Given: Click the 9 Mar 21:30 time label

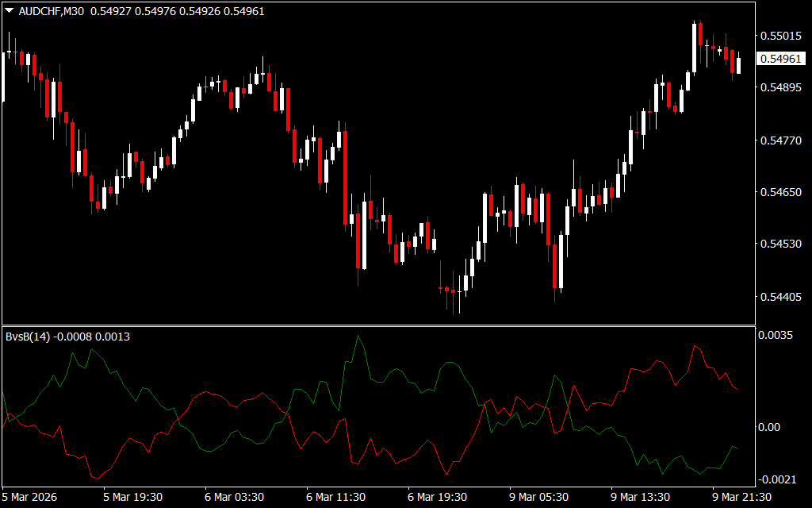Looking at the screenshot, I should 741,497.
